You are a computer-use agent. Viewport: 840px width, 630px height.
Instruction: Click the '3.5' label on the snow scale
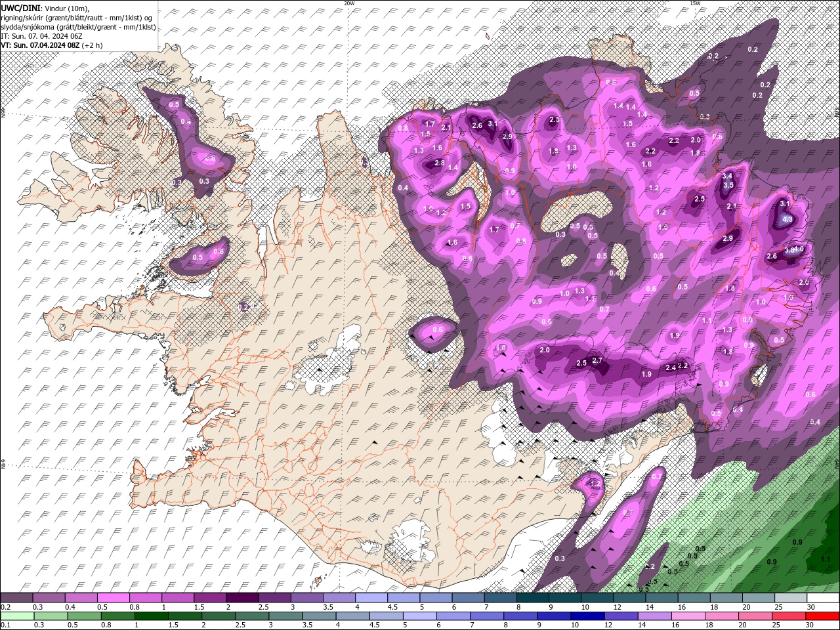327,607
